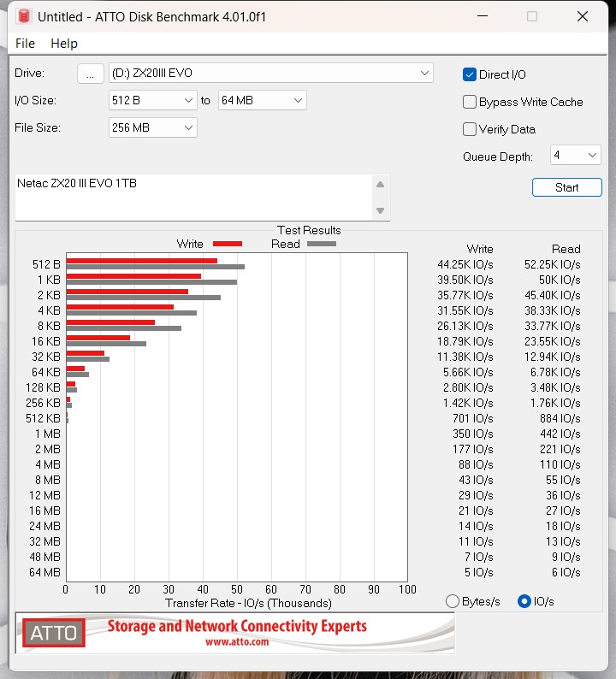
Task: Uncheck the Direct I/O checkbox
Action: pos(470,74)
